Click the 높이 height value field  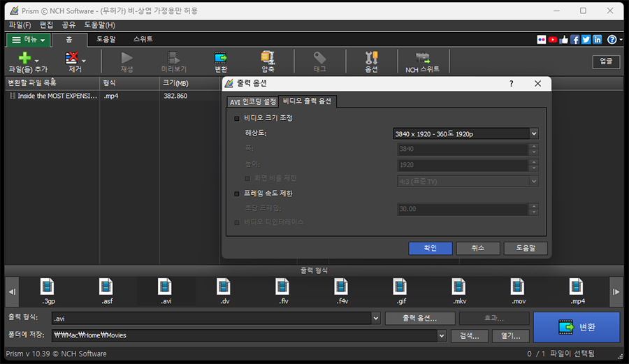point(463,165)
